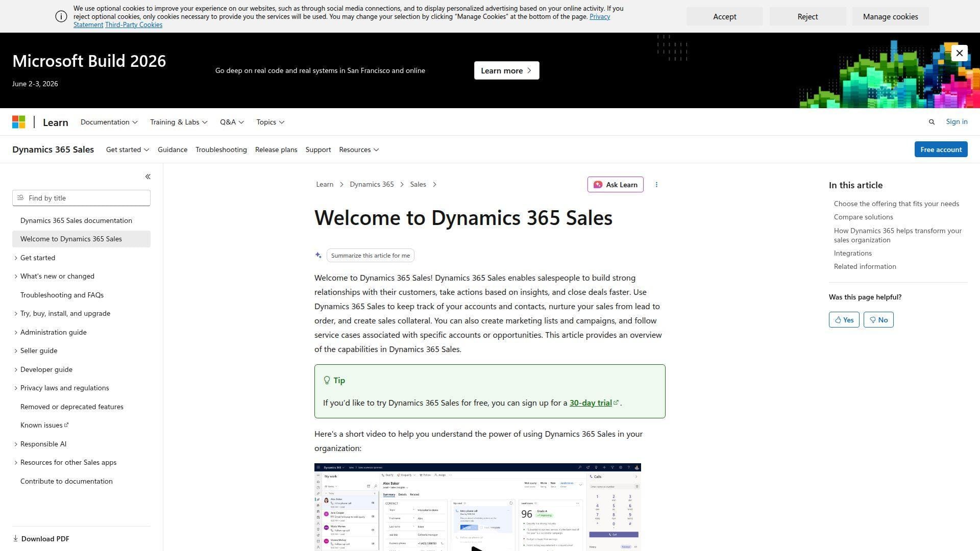This screenshot has width=980, height=551.
Task: Reject optional cookies
Action: pyautogui.click(x=807, y=16)
